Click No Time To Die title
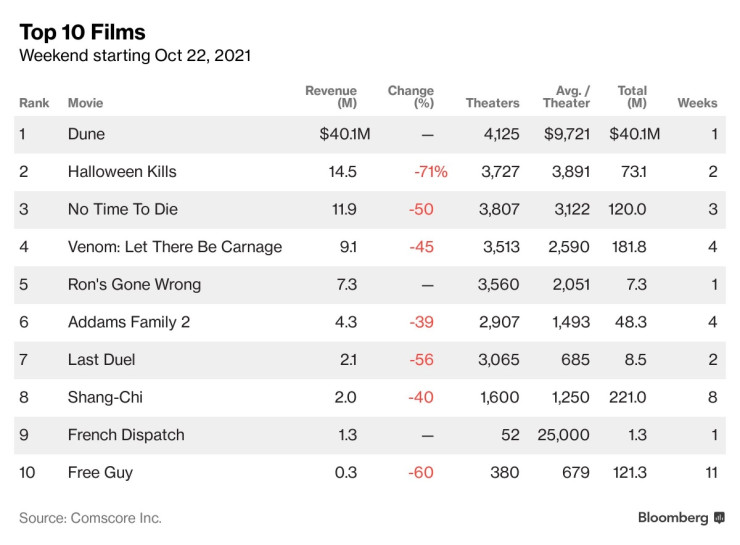Image resolution: width=740 pixels, height=545 pixels. [122, 210]
